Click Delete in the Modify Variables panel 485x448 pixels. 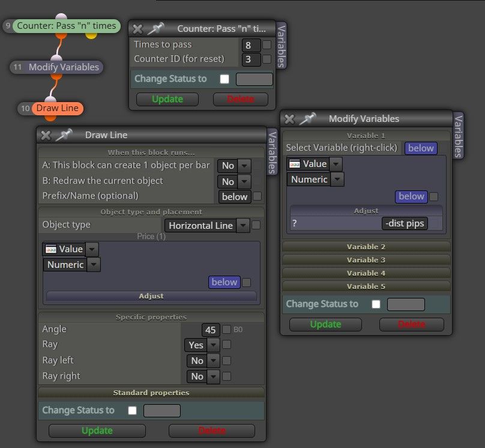point(411,324)
